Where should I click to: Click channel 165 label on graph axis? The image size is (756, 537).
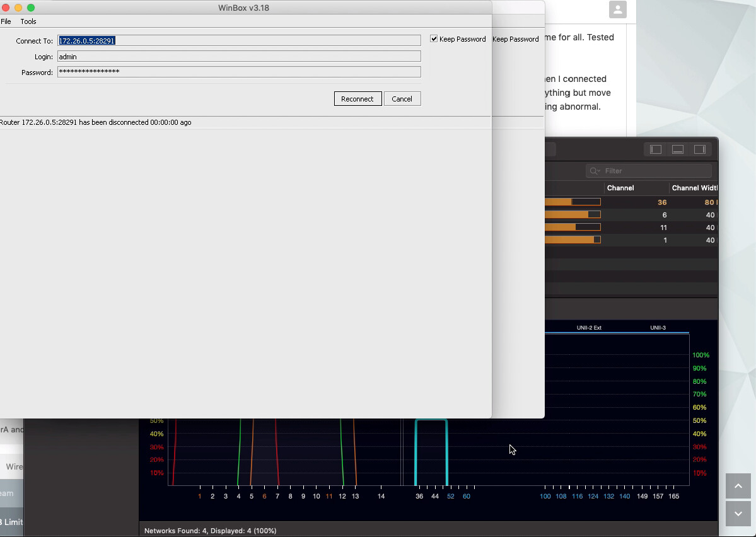(673, 496)
